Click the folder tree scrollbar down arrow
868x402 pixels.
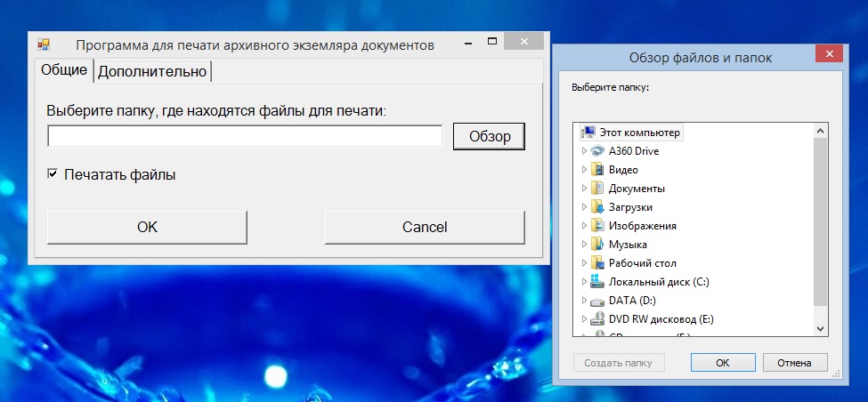pos(821,328)
